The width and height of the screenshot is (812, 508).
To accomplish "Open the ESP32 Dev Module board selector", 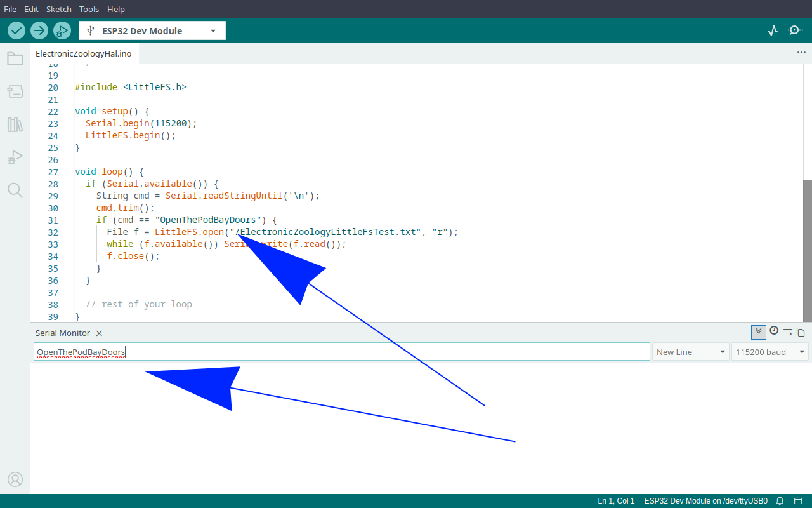I will 152,30.
